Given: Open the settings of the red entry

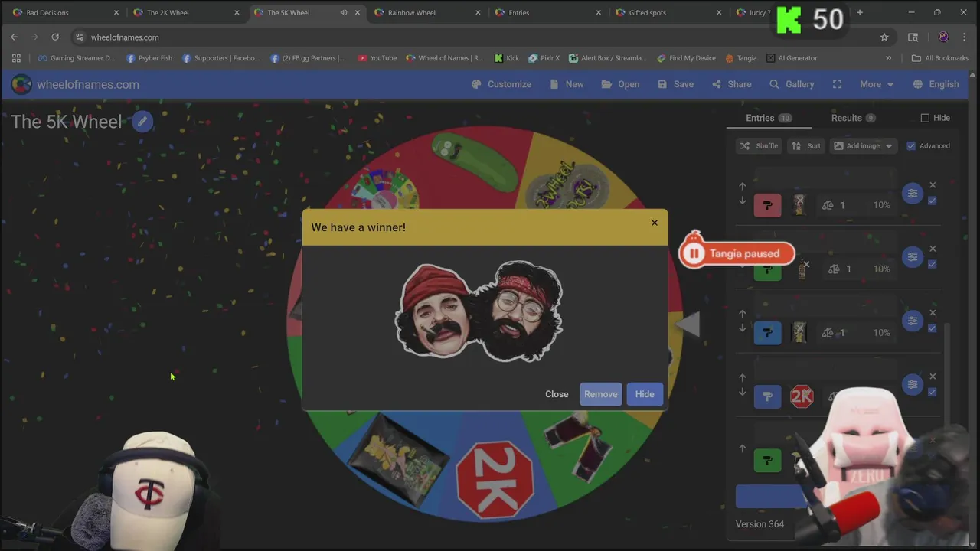Looking at the screenshot, I should point(912,194).
